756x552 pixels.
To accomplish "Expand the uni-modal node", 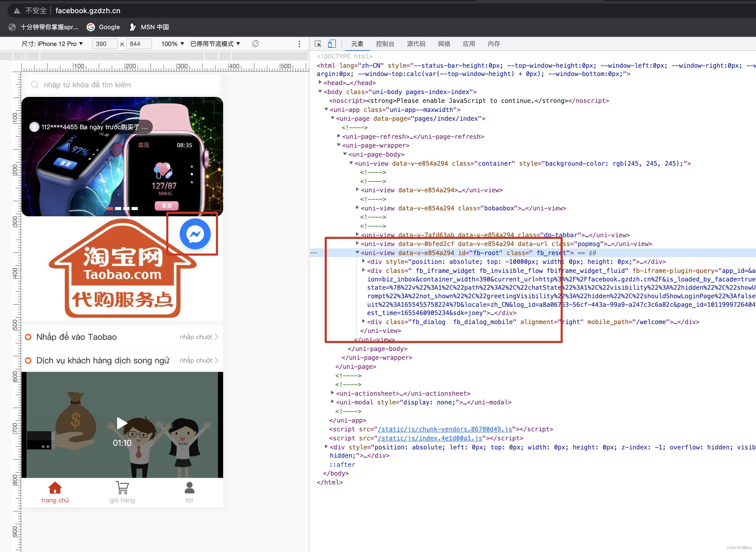I will (x=332, y=402).
